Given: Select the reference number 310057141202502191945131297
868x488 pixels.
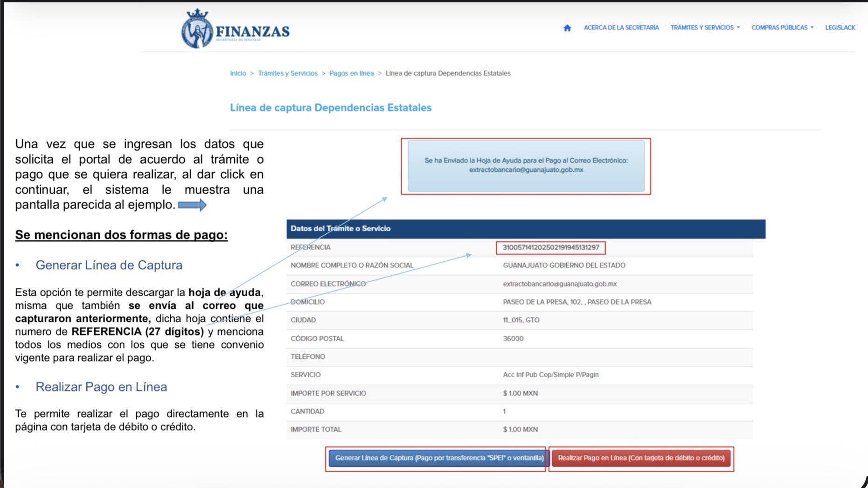Looking at the screenshot, I should [x=551, y=247].
